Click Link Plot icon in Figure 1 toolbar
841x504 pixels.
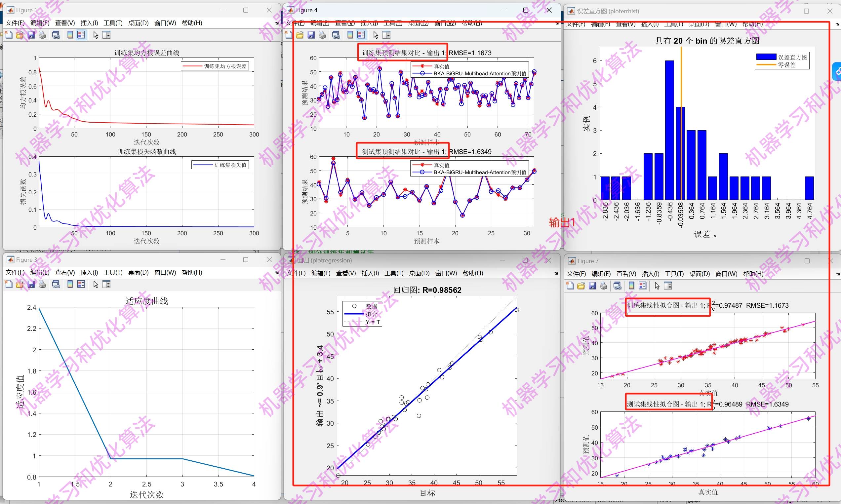(56, 35)
